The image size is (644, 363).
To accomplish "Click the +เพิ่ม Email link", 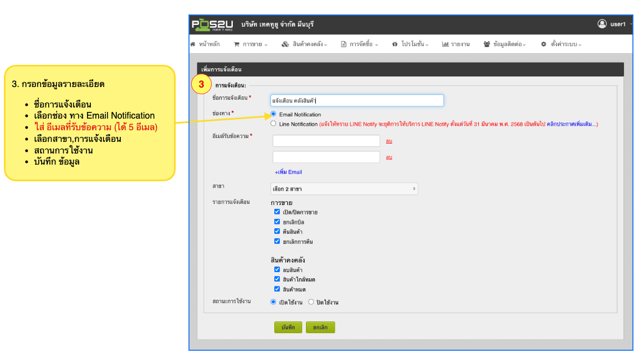I will [x=288, y=172].
